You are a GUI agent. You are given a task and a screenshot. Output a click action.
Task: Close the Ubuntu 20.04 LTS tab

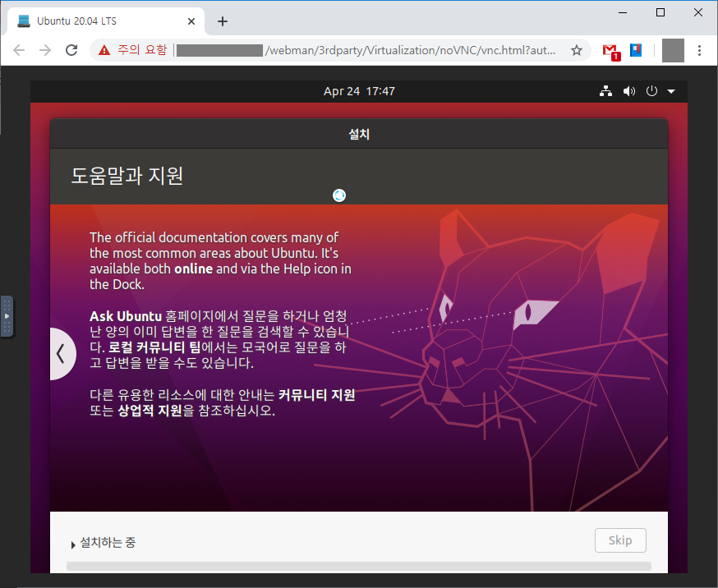[x=191, y=21]
